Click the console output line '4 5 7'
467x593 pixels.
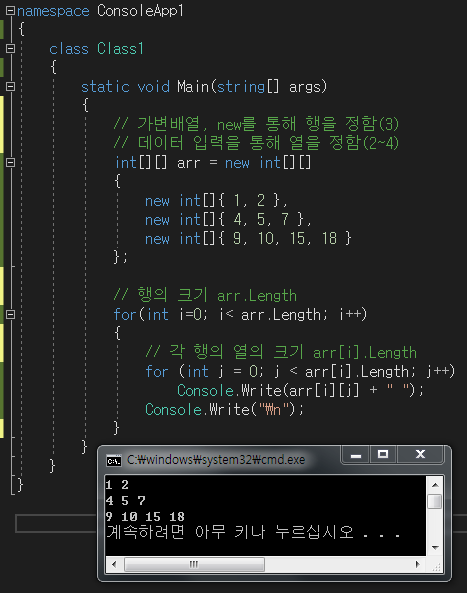[x=126, y=501]
